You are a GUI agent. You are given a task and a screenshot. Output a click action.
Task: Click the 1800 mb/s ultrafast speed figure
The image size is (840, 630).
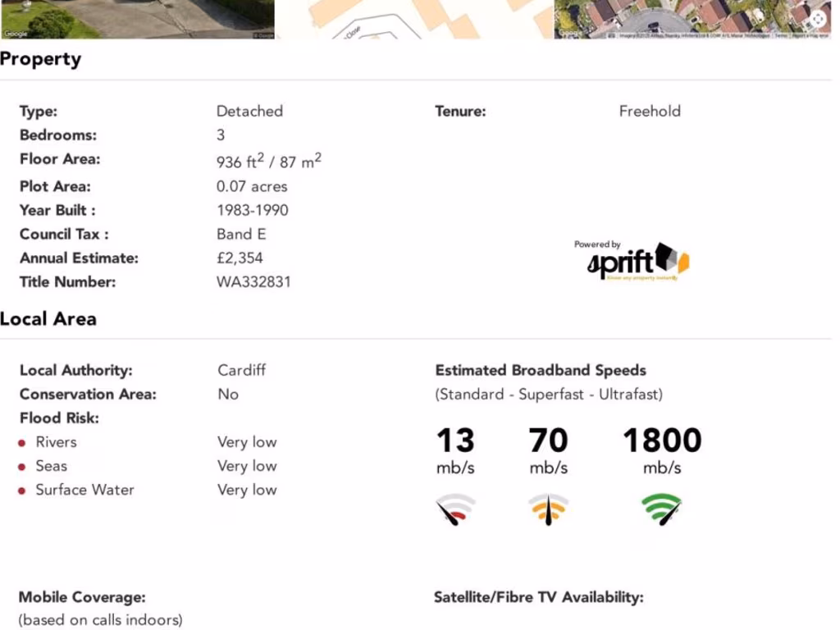(662, 441)
